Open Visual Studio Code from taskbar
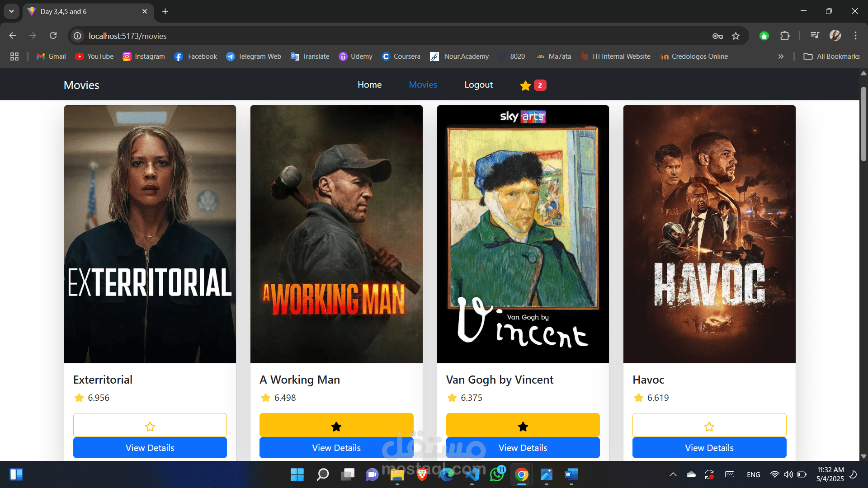 tap(472, 474)
